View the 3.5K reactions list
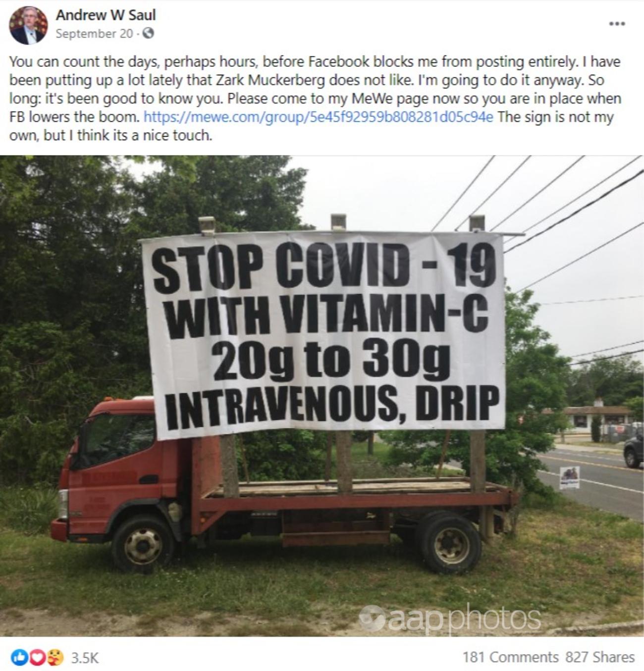Image resolution: width=644 pixels, height=671 pixels. pyautogui.click(x=85, y=657)
